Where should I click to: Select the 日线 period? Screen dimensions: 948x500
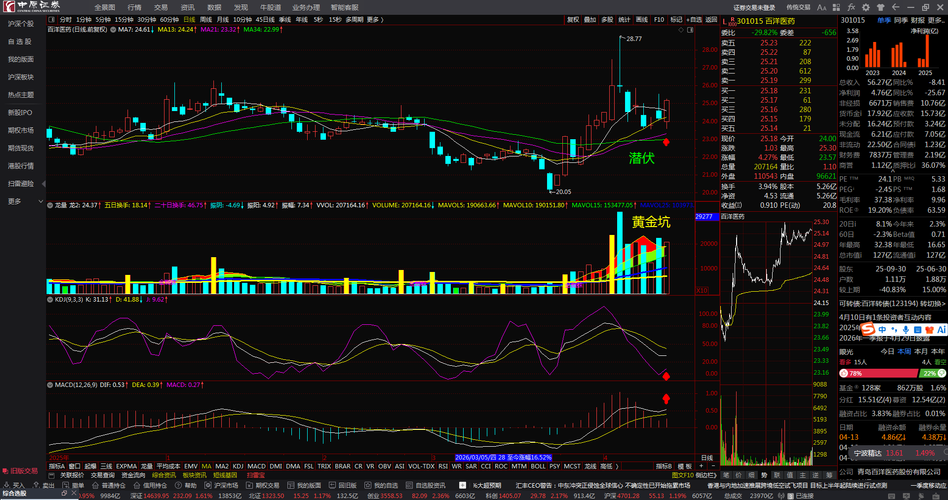[189, 19]
